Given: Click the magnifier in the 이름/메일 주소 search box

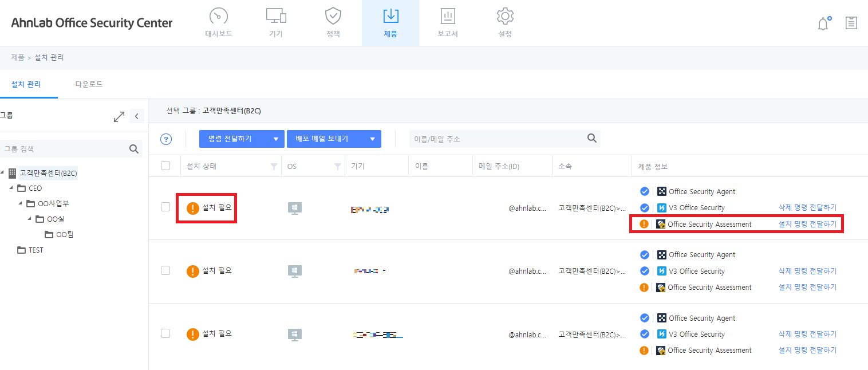Looking at the screenshot, I should [592, 138].
